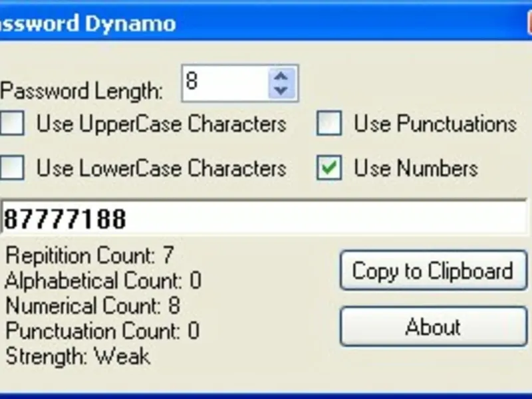Viewport: 532px width, 399px height.
Task: Click the Alphabetical Count readout
Action: click(x=102, y=281)
